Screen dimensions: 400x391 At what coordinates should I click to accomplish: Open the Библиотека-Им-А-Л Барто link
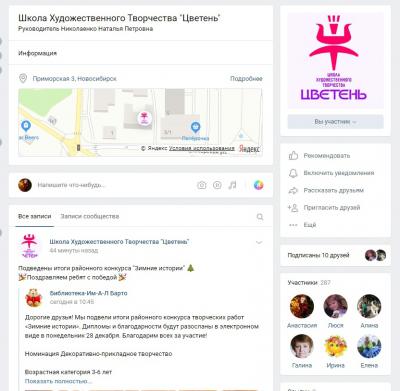tap(88, 293)
